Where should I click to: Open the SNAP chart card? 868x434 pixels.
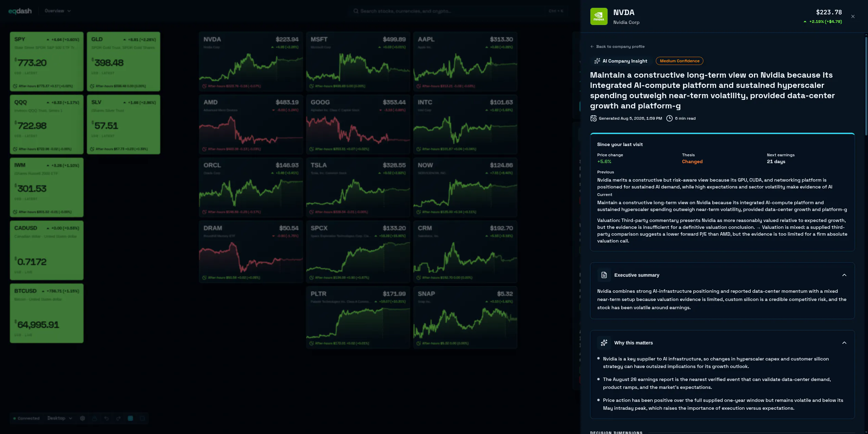coord(465,317)
